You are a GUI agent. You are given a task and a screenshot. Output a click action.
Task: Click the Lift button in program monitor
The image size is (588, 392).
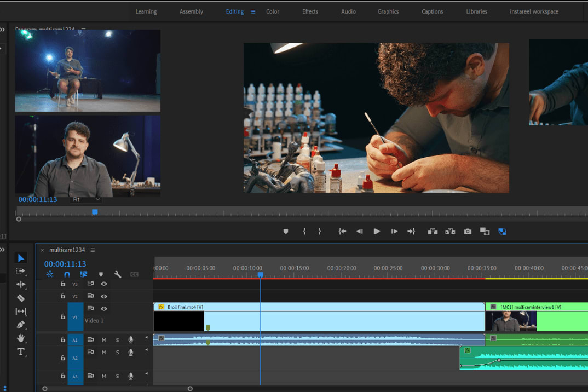433,232
